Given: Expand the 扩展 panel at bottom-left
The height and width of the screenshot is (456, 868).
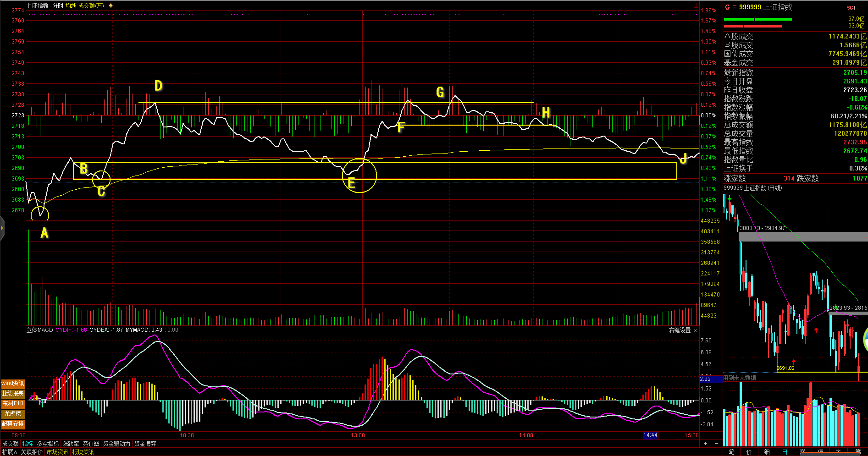Looking at the screenshot, I should point(9,452).
